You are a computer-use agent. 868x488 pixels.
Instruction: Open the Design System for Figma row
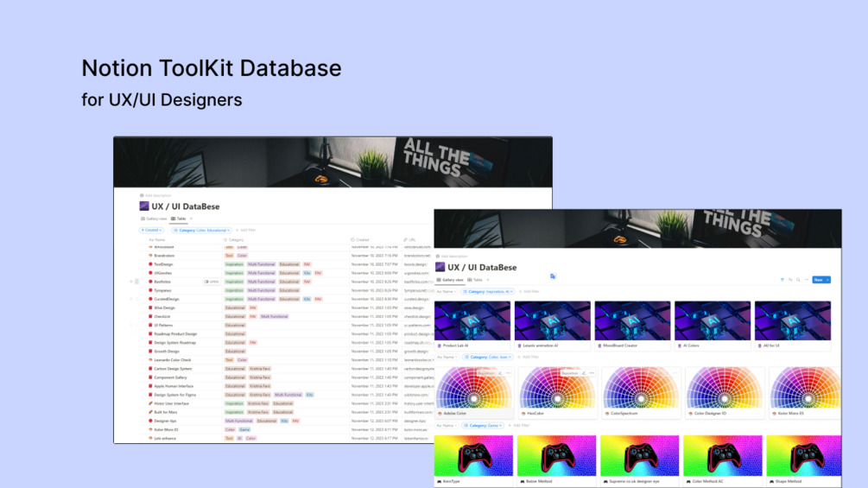(174, 395)
